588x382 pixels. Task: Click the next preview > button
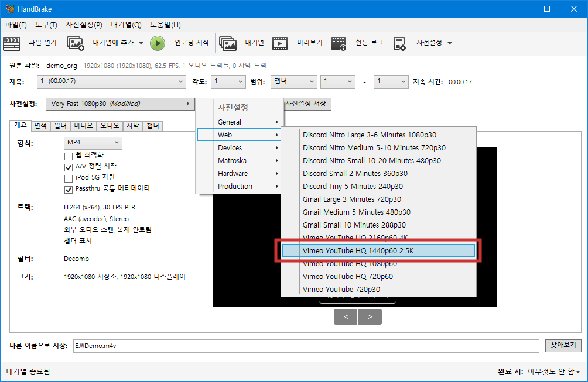pos(370,317)
